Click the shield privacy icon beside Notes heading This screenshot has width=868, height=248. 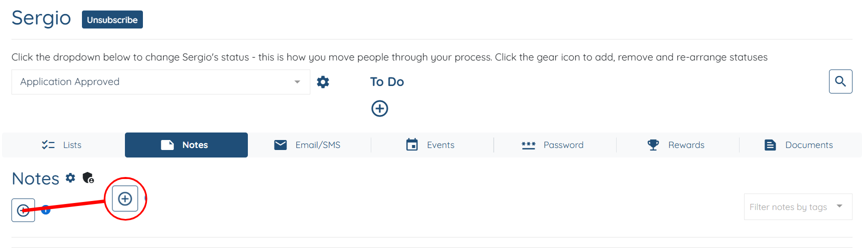[88, 177]
